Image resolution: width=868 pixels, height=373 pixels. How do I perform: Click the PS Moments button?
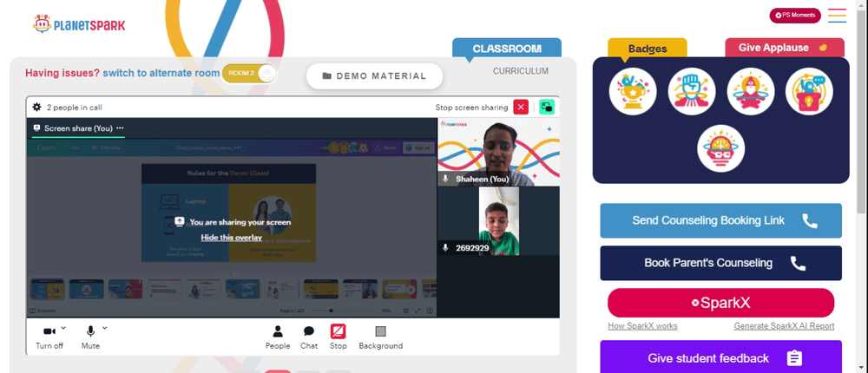(795, 16)
